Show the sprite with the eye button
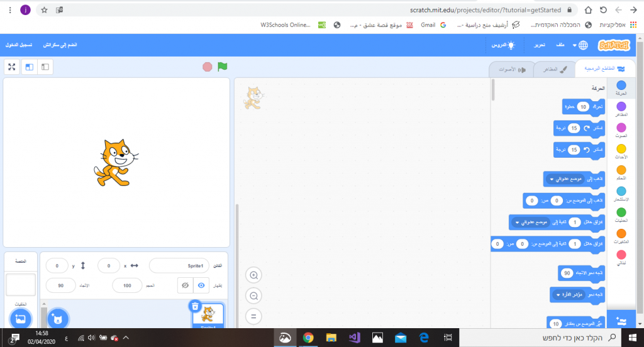Screen dimensions: 644x347 (x=201, y=285)
